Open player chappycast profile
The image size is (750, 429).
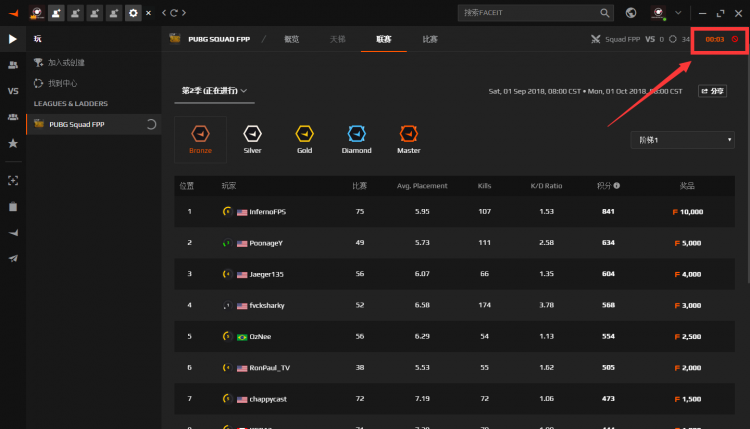click(x=268, y=399)
